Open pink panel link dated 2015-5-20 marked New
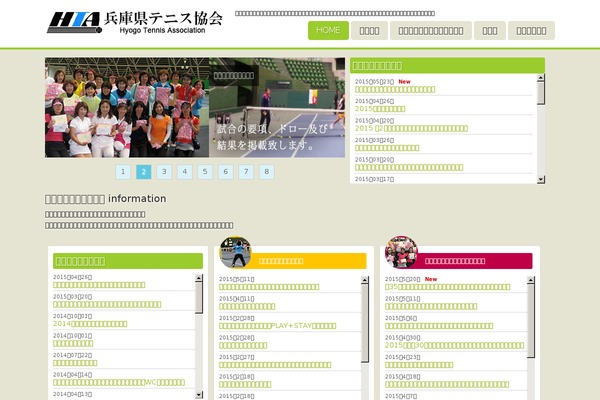The image size is (600, 400). pyautogui.click(x=448, y=287)
